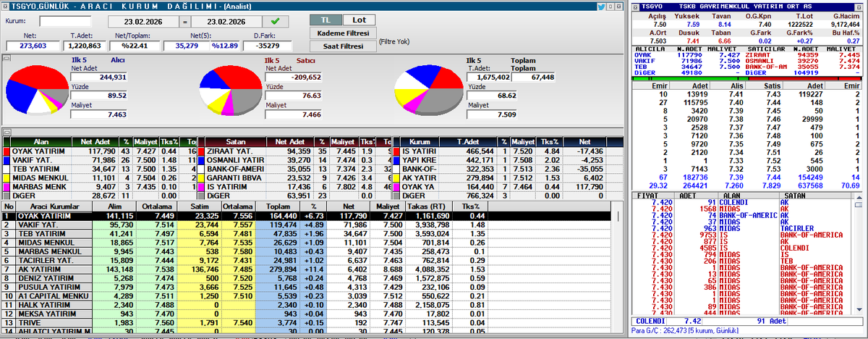Sort by the Alan column header

(41, 142)
